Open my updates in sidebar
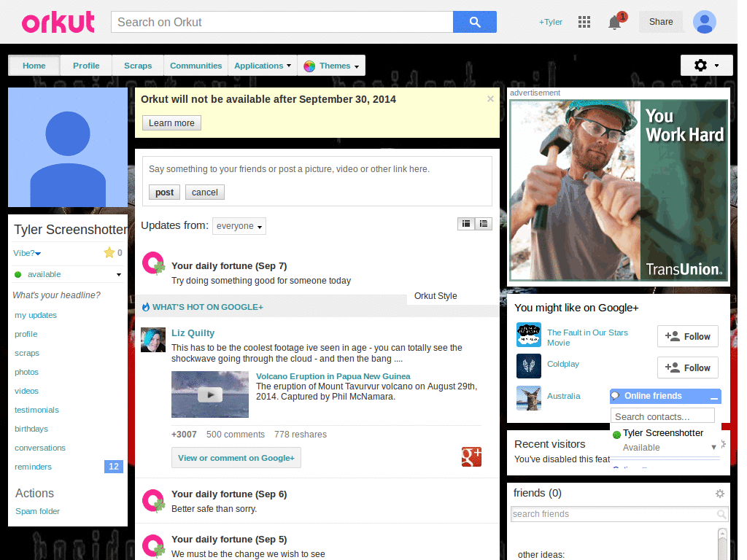 tap(36, 315)
